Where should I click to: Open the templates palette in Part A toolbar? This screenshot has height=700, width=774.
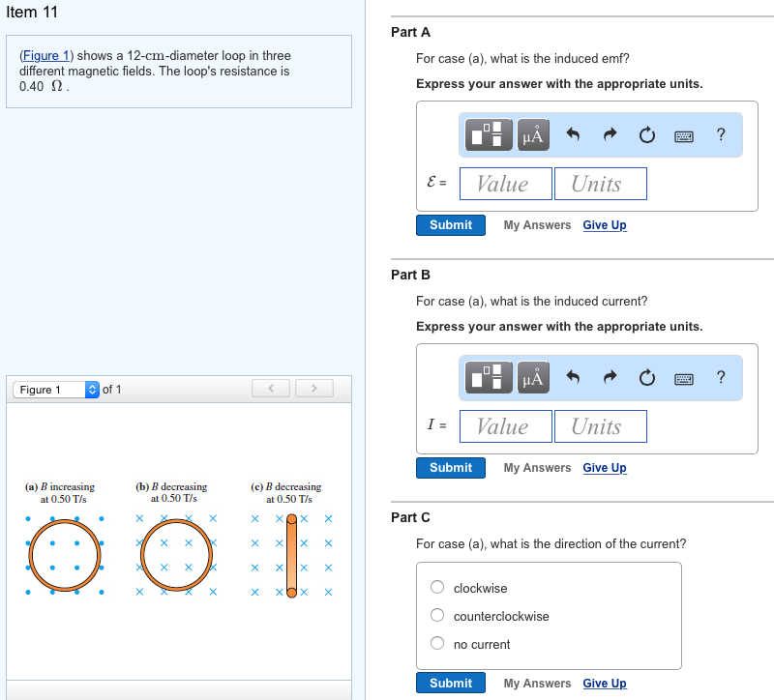pyautogui.click(x=488, y=134)
